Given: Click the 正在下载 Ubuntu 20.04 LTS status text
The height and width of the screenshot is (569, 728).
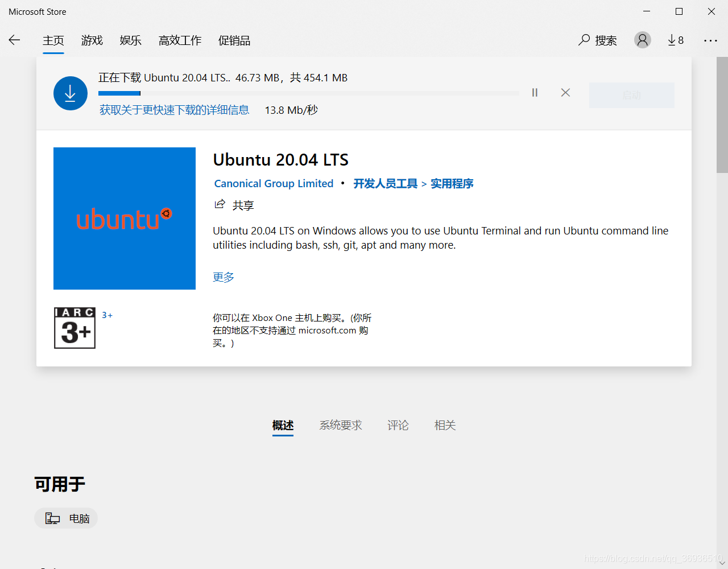Looking at the screenshot, I should (x=223, y=77).
